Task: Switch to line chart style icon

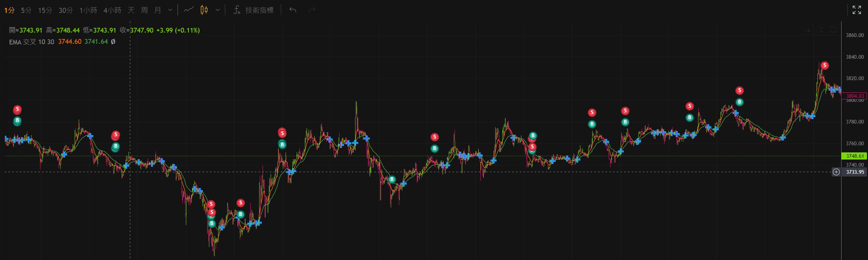Action: pyautogui.click(x=189, y=10)
